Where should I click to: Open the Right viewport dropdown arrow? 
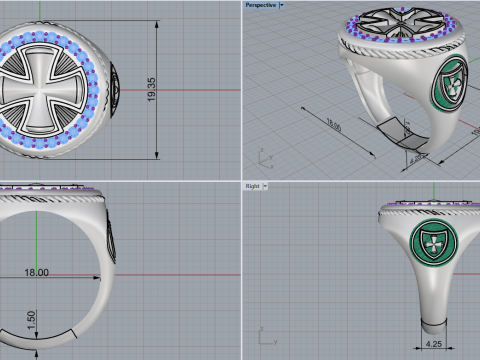pos(265,186)
